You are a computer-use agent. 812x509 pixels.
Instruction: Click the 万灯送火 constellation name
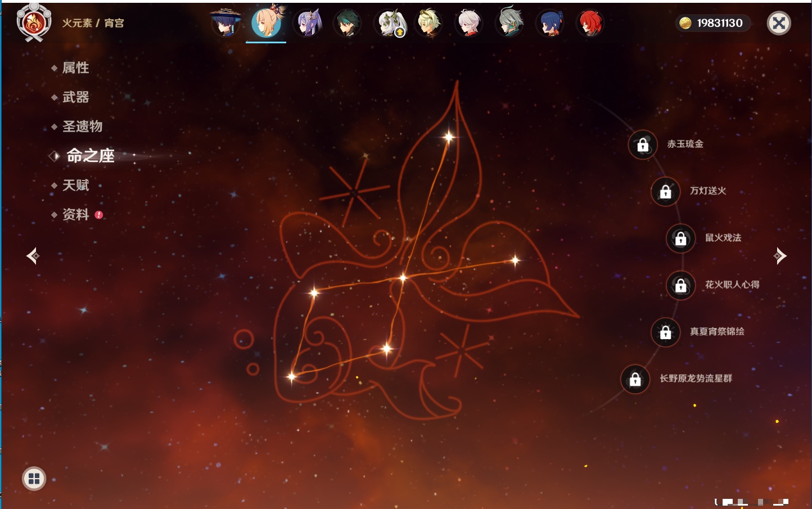[708, 191]
